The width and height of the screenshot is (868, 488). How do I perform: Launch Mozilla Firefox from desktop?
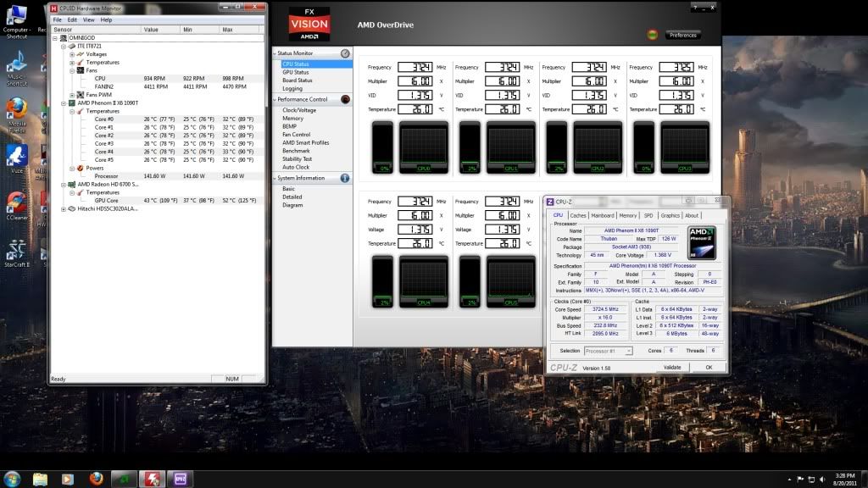(17, 115)
